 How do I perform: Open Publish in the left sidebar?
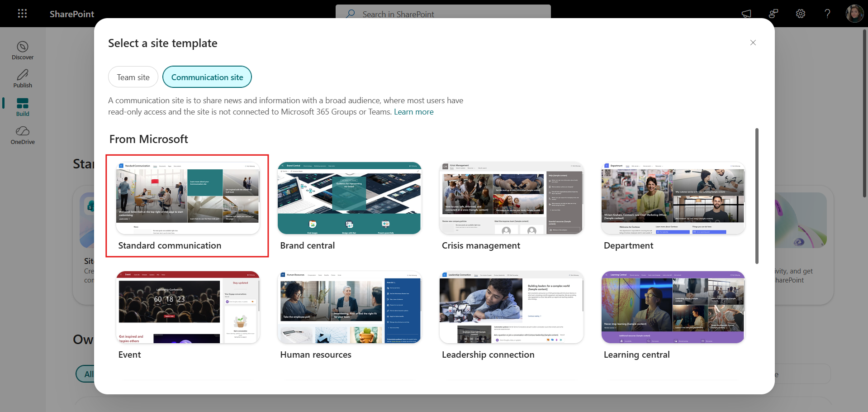click(23, 78)
